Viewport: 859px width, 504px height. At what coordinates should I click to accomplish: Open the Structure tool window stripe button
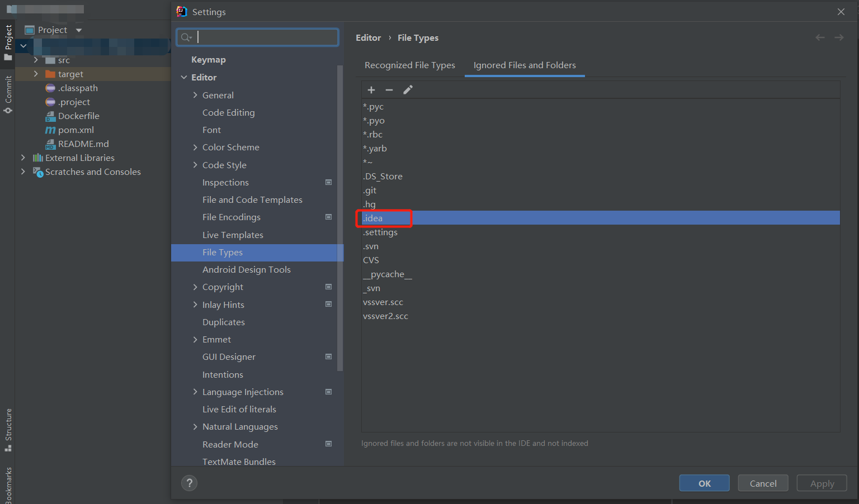tap(8, 430)
